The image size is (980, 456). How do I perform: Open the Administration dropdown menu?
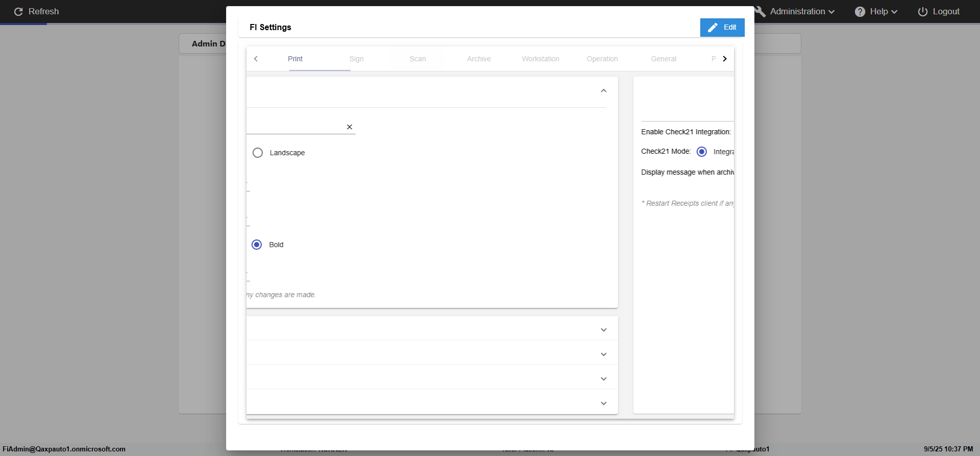pos(801,12)
